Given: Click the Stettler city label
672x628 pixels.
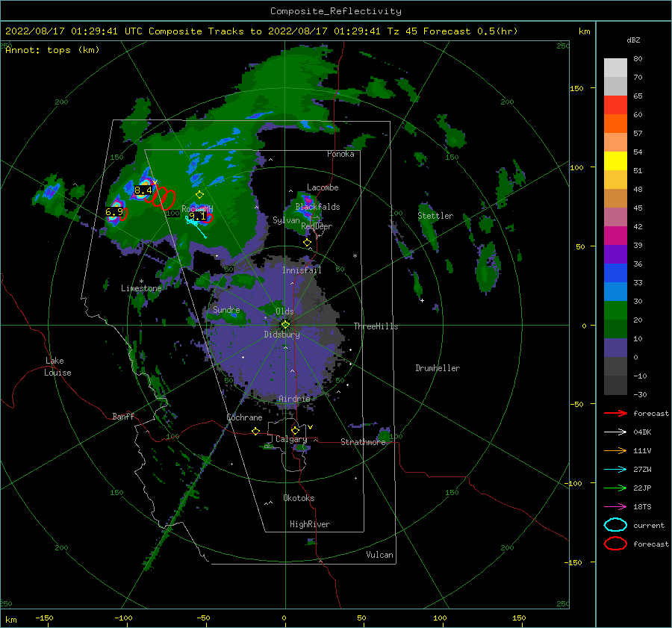Looking at the screenshot, I should 435,216.
